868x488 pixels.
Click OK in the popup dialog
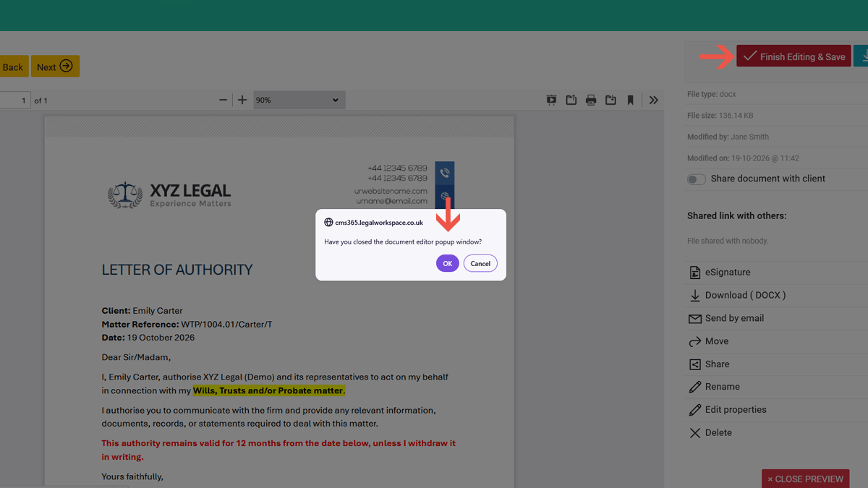447,263
